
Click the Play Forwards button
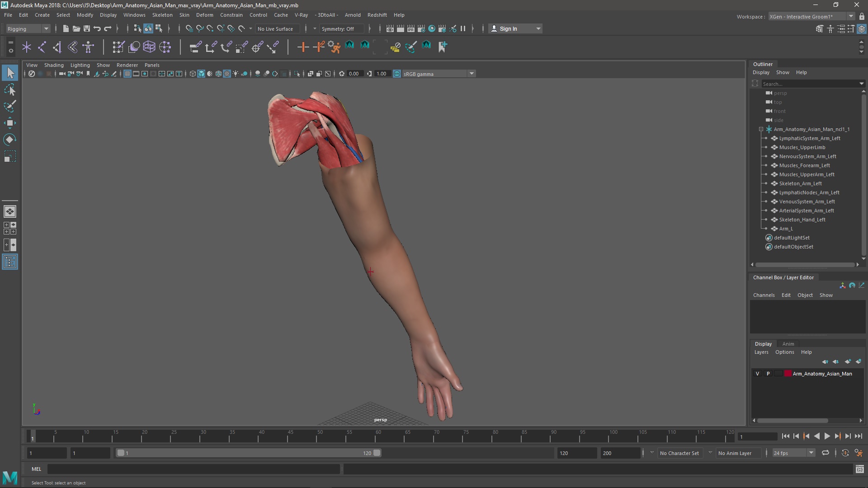click(827, 436)
